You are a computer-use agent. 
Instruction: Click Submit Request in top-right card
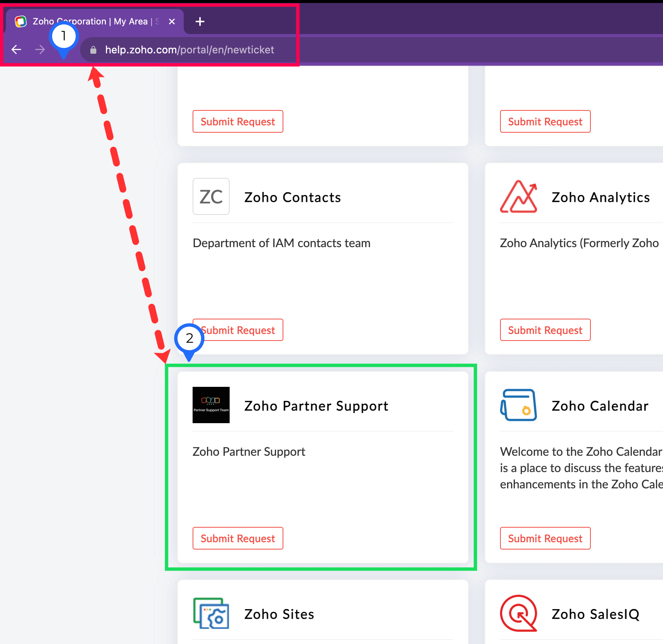545,121
